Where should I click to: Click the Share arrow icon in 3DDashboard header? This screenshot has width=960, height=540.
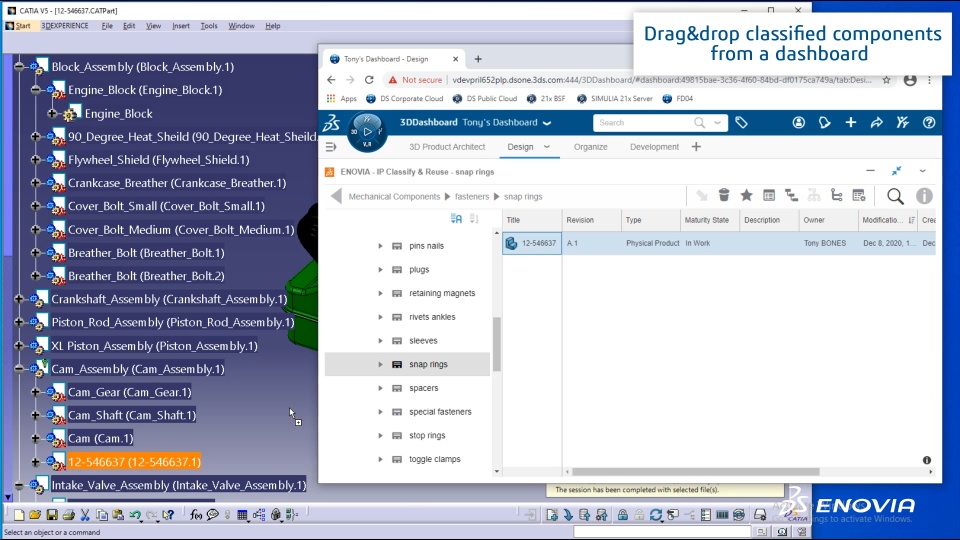877,122
